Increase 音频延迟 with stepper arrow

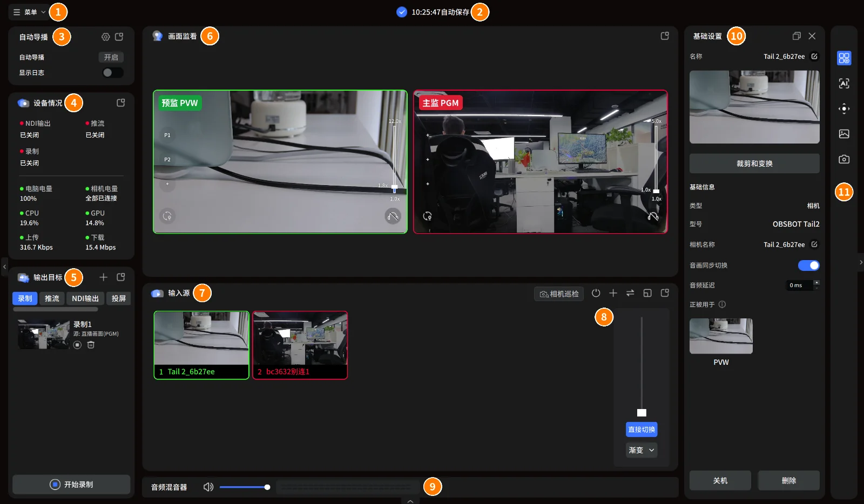point(816,282)
